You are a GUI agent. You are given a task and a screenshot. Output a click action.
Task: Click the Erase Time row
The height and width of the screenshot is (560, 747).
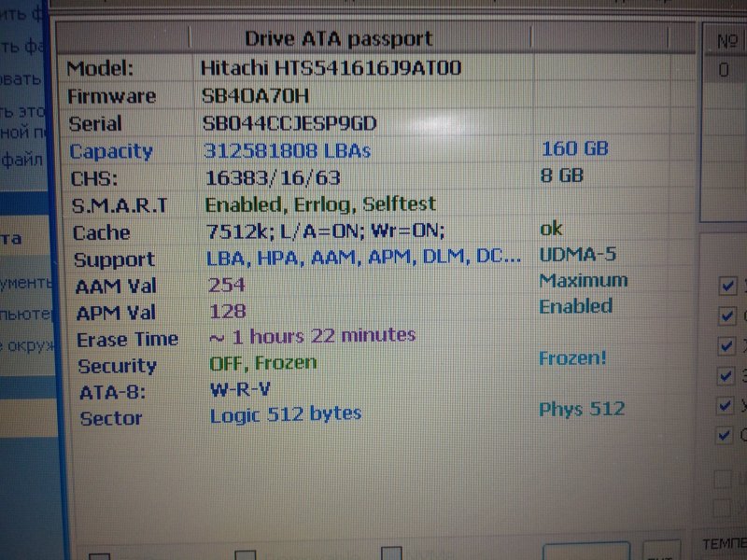click(x=312, y=335)
